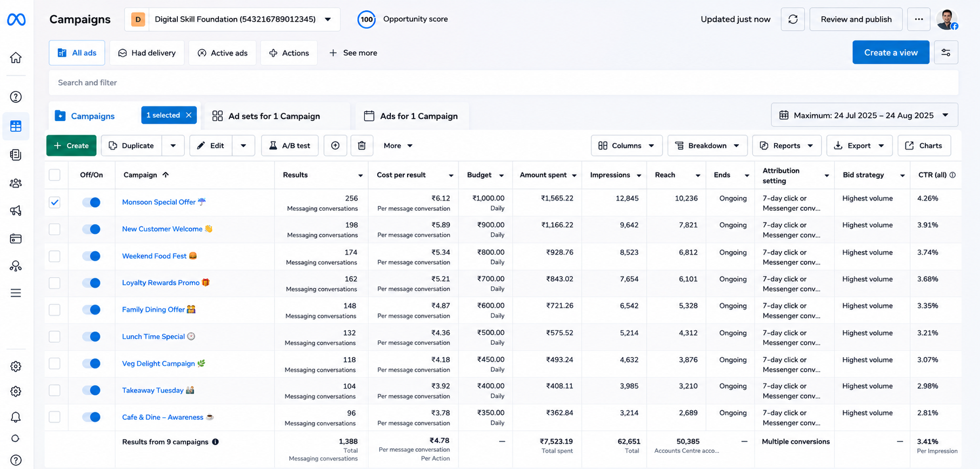Switch to Ads for 1 Campaign tab
The width and height of the screenshot is (980, 469).
[411, 116]
